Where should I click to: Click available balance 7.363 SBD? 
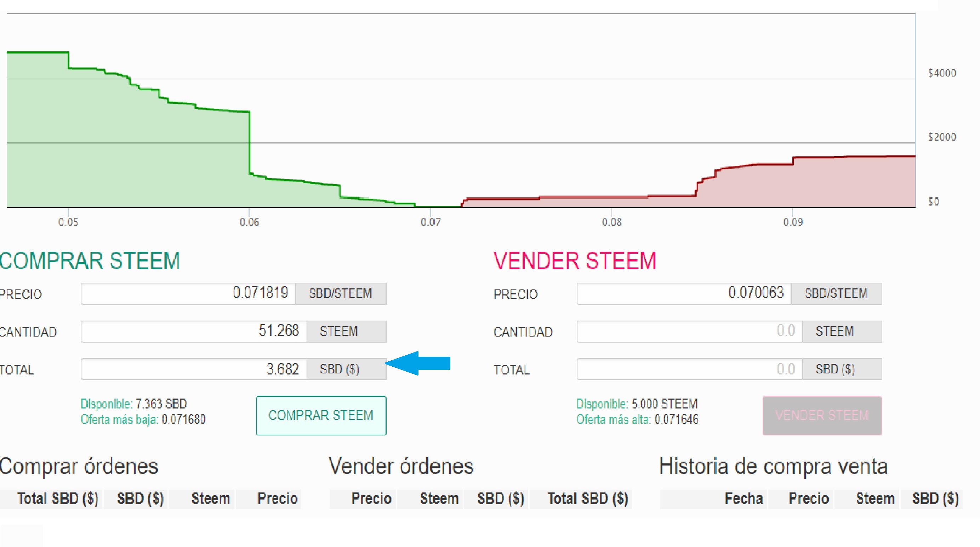pyautogui.click(x=161, y=404)
